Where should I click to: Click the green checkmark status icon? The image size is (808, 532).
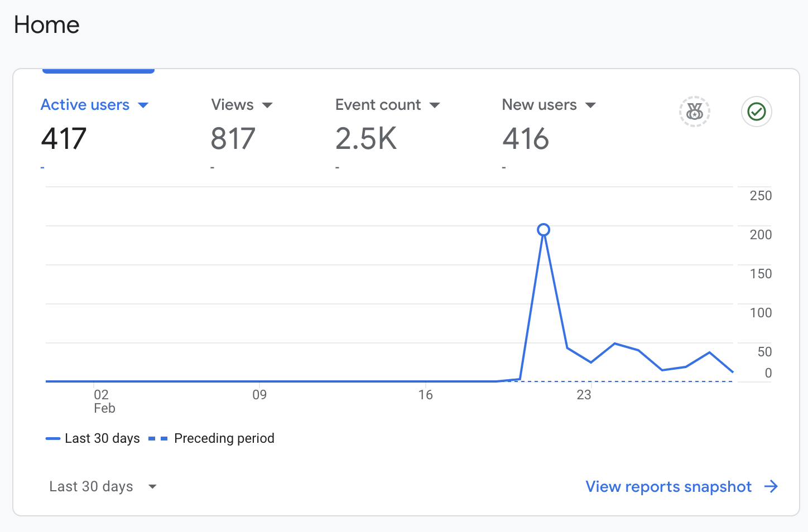(x=757, y=112)
